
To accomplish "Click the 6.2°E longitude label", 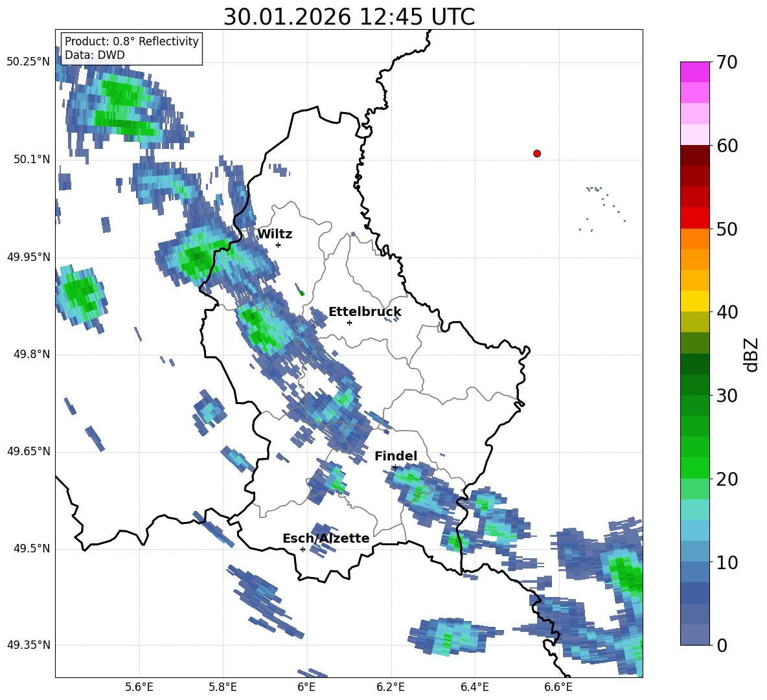I will (x=391, y=688).
